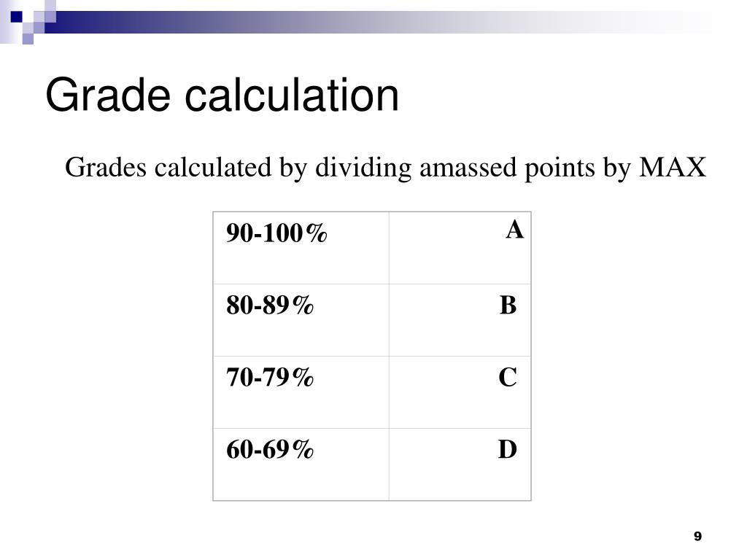
Task: Click the word 'points' in the subtitle
Action: point(560,168)
